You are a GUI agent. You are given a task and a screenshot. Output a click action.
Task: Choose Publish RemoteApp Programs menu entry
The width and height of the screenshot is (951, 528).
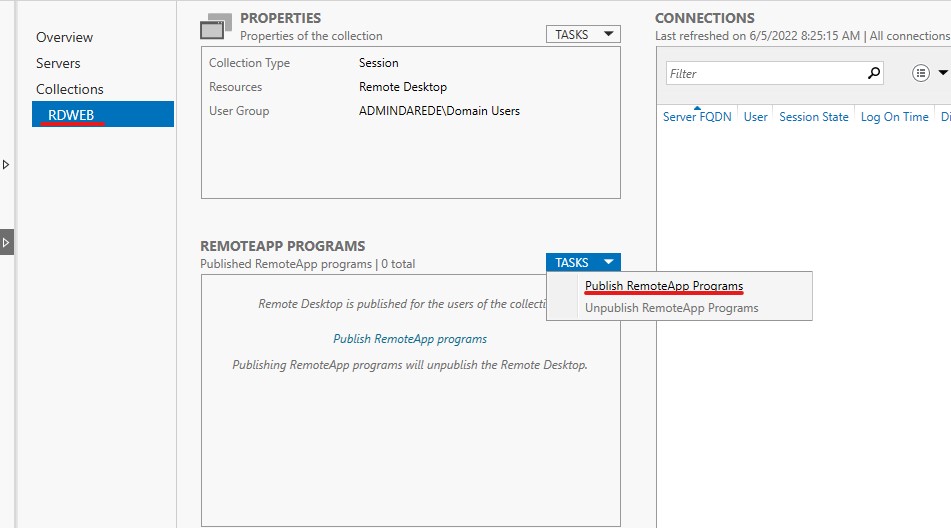click(x=664, y=286)
